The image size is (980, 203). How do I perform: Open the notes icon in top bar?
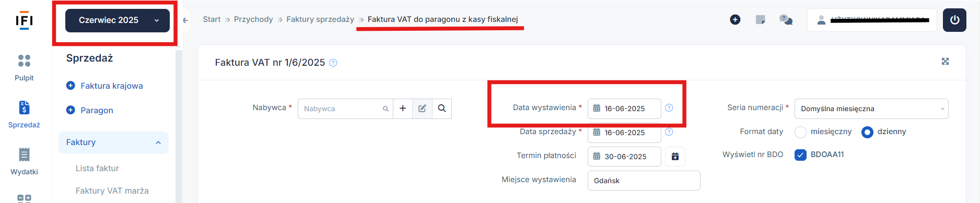point(761,20)
